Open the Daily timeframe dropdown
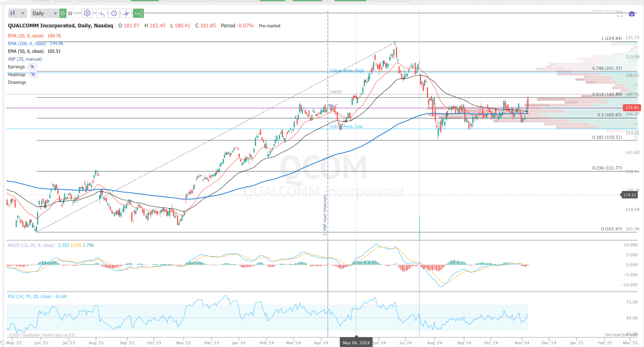The width and height of the screenshot is (644, 347). tap(44, 13)
